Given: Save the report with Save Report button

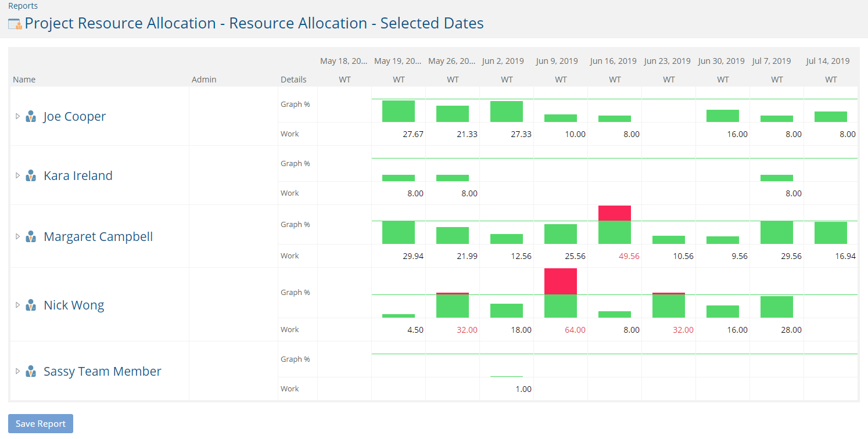Looking at the screenshot, I should click(x=41, y=424).
